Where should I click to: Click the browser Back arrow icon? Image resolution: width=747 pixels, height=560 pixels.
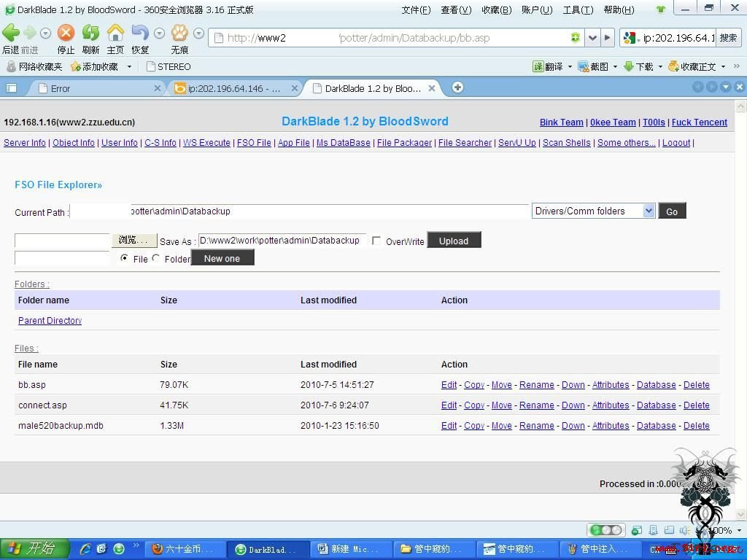(10, 32)
